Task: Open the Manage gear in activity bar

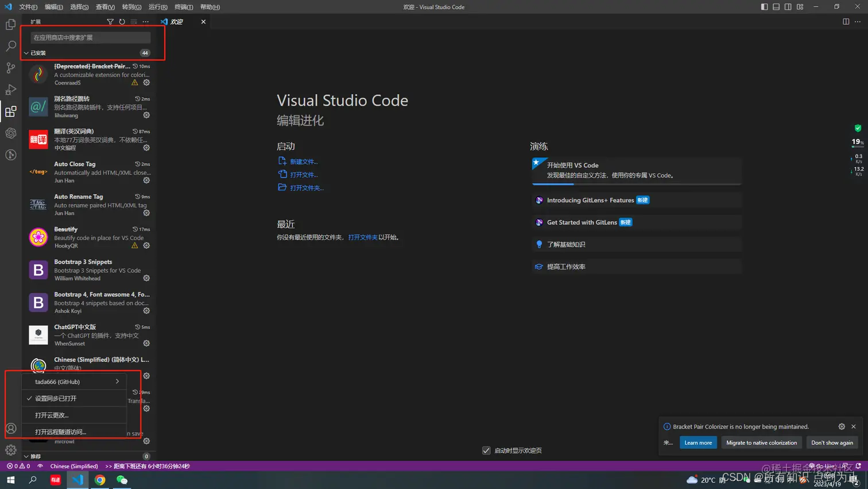Action: pyautogui.click(x=10, y=450)
